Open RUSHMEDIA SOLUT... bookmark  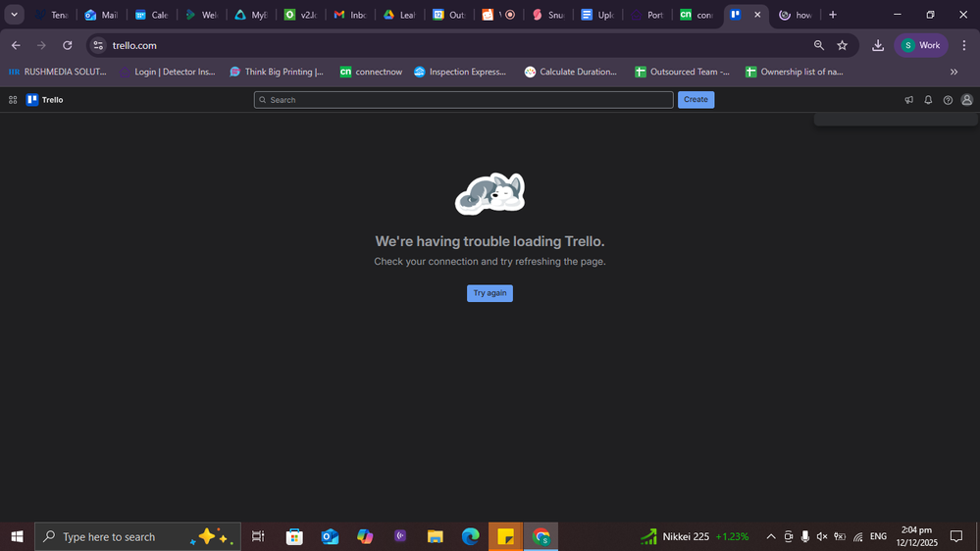tap(58, 72)
